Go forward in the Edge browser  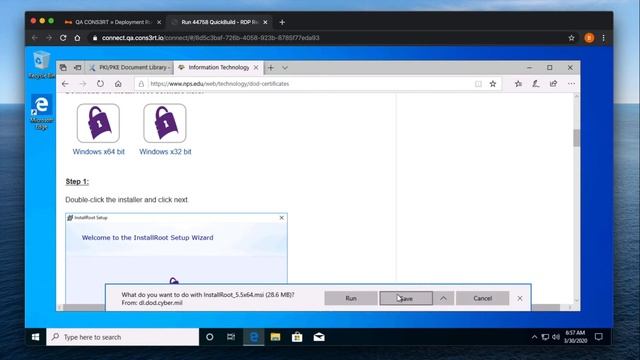[x=83, y=84]
